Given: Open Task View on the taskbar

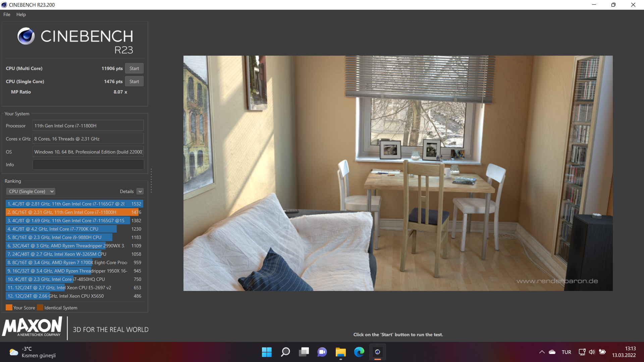Looking at the screenshot, I should click(x=304, y=352).
